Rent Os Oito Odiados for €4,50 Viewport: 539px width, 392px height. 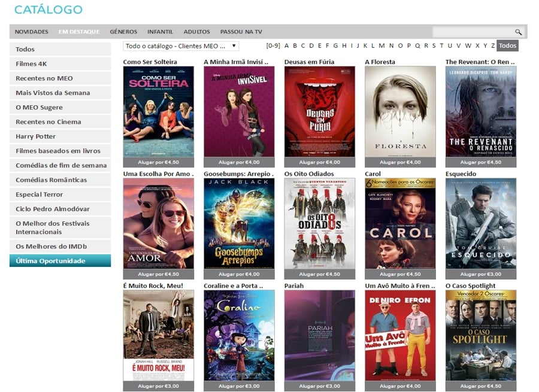click(x=320, y=274)
